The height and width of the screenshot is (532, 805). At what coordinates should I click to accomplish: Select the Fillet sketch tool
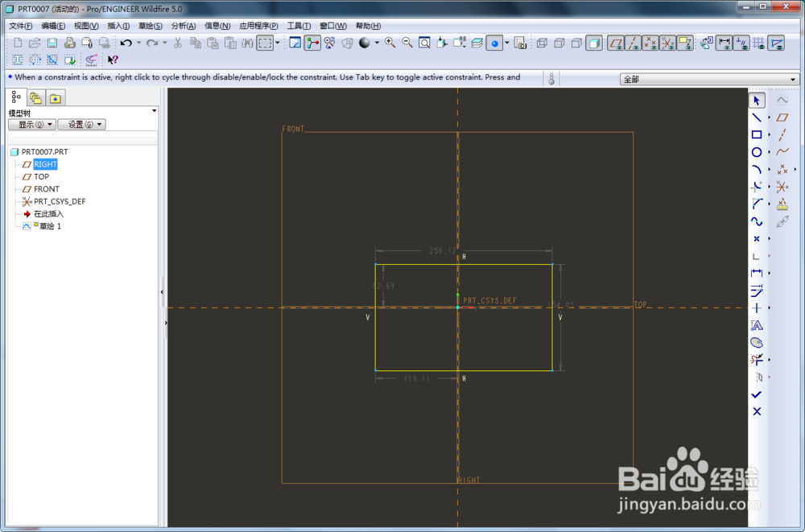coord(756,187)
